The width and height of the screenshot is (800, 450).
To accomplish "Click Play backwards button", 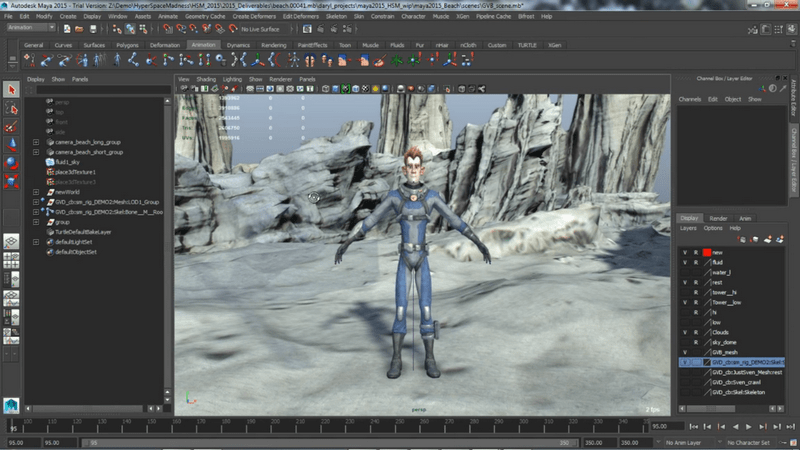I will [x=735, y=427].
